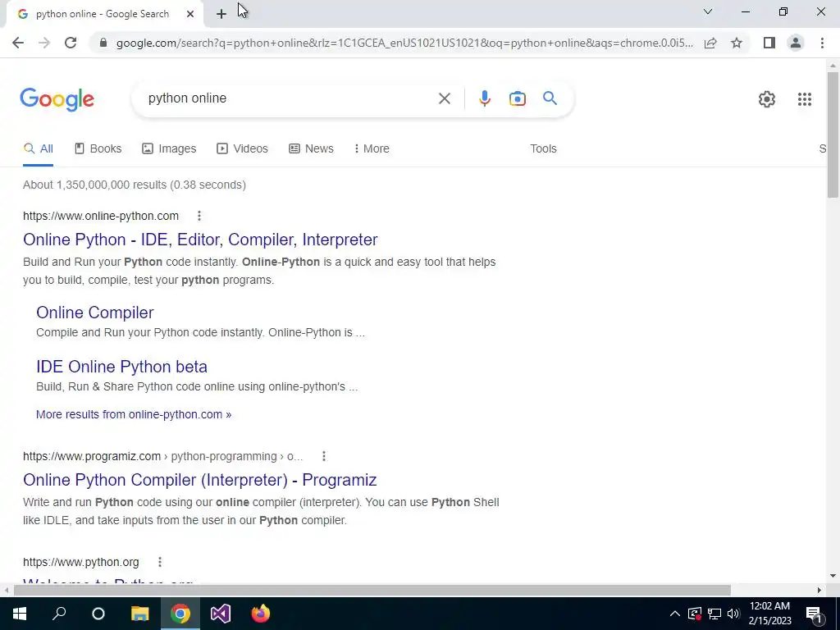Click the forward navigation arrow
Viewport: 840px width, 630px height.
point(44,43)
